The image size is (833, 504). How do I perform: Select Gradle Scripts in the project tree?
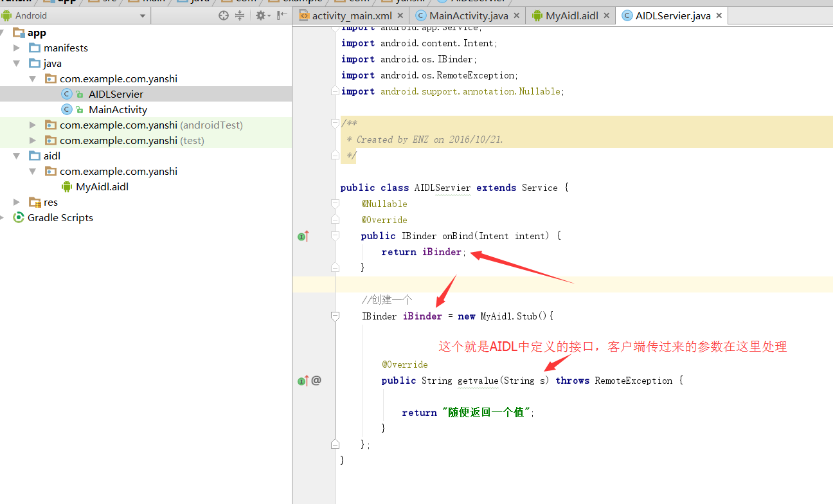coord(60,217)
